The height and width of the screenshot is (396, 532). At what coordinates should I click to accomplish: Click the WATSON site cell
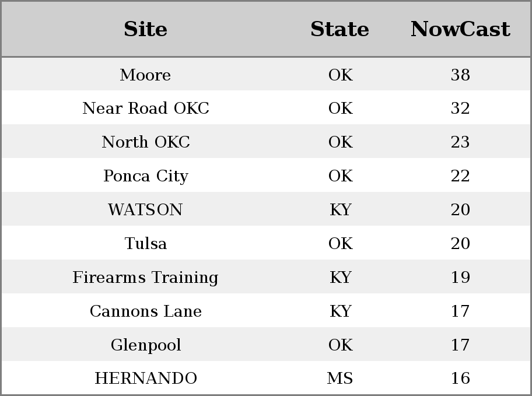tap(146, 209)
